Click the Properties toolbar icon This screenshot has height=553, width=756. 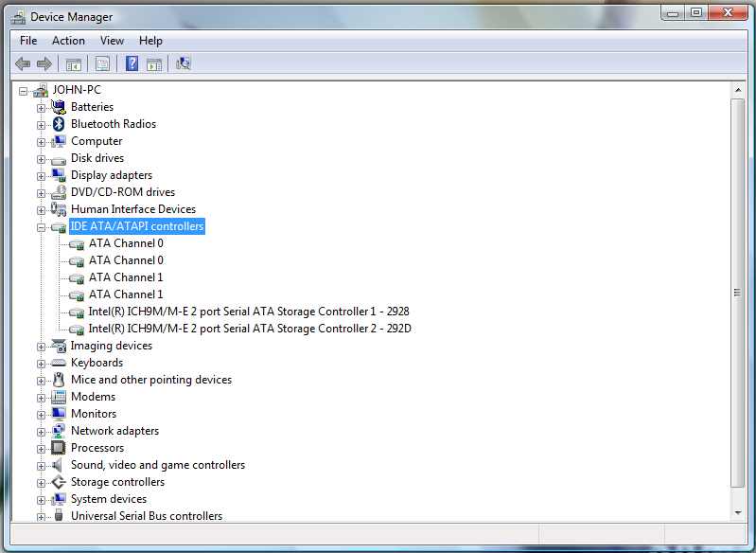(102, 63)
